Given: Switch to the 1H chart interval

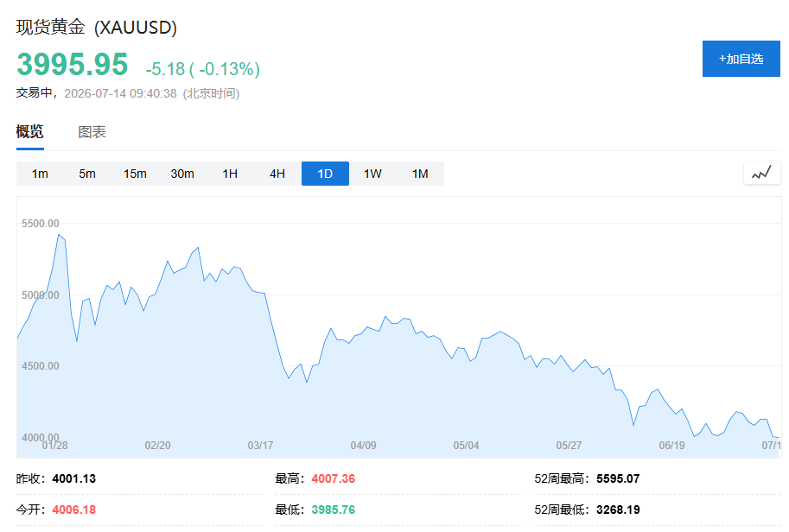Looking at the screenshot, I should pos(230,174).
